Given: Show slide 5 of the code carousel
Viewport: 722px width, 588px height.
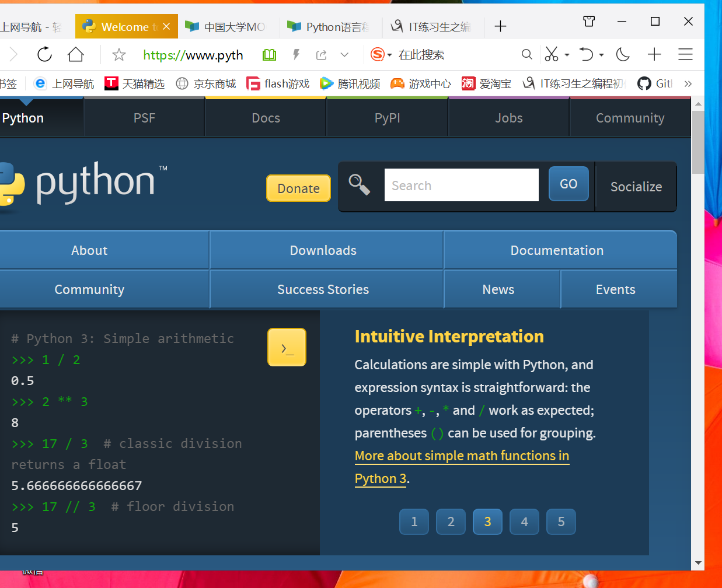Looking at the screenshot, I should (x=561, y=521).
